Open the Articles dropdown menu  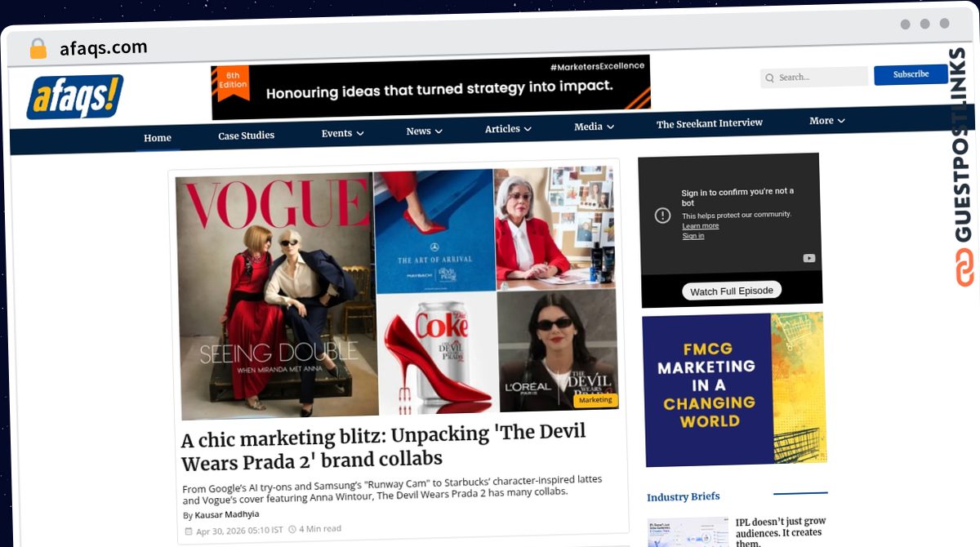507,129
